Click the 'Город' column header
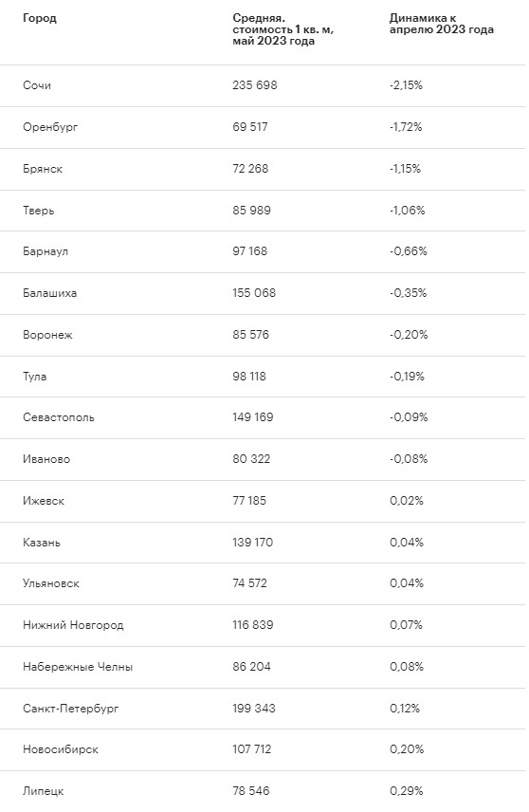529x812 pixels. (39, 18)
